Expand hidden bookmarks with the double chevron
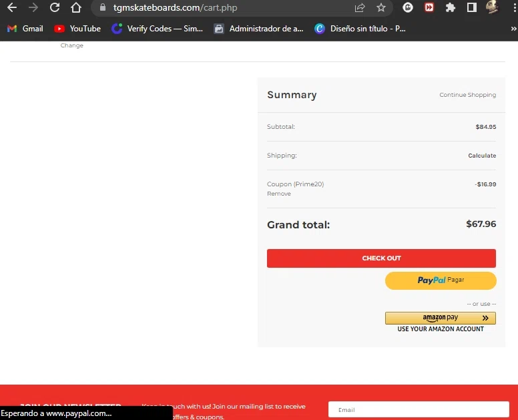Image resolution: width=518 pixels, height=420 pixels. (x=513, y=29)
